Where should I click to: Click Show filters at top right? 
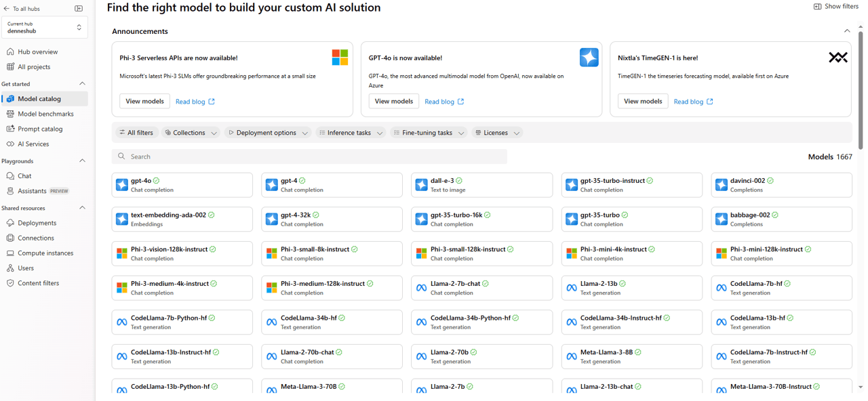coord(836,6)
